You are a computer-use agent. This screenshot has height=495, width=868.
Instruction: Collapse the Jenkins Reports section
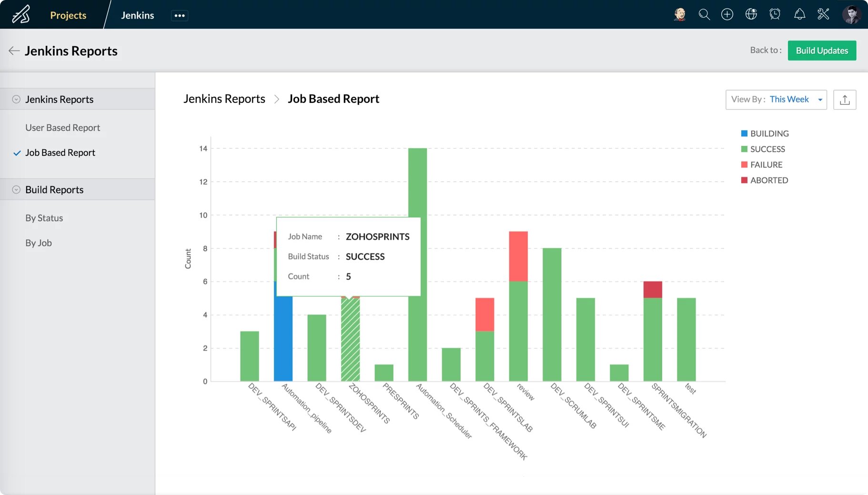(x=16, y=99)
